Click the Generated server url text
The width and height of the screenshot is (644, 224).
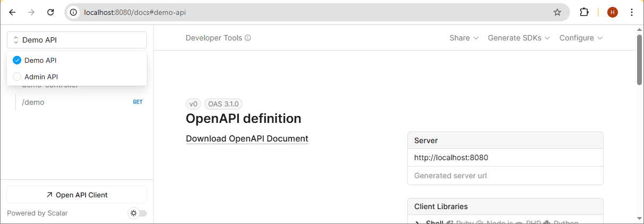(450, 176)
